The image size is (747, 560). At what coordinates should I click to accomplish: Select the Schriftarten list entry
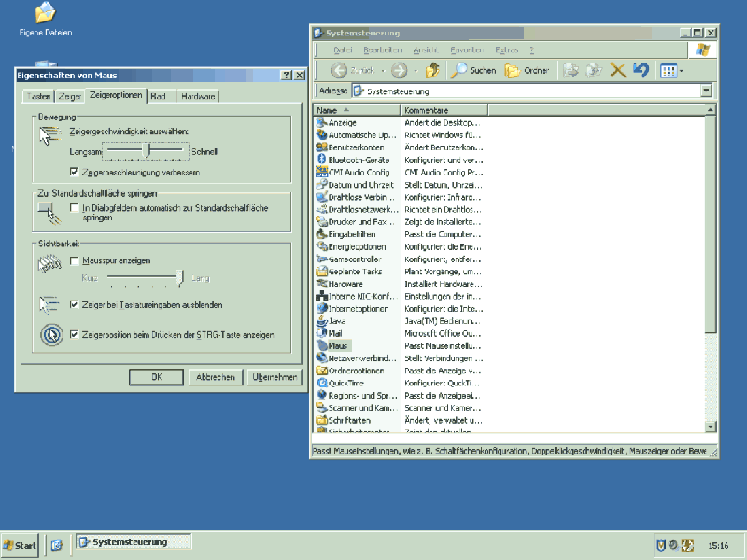pyautogui.click(x=344, y=420)
